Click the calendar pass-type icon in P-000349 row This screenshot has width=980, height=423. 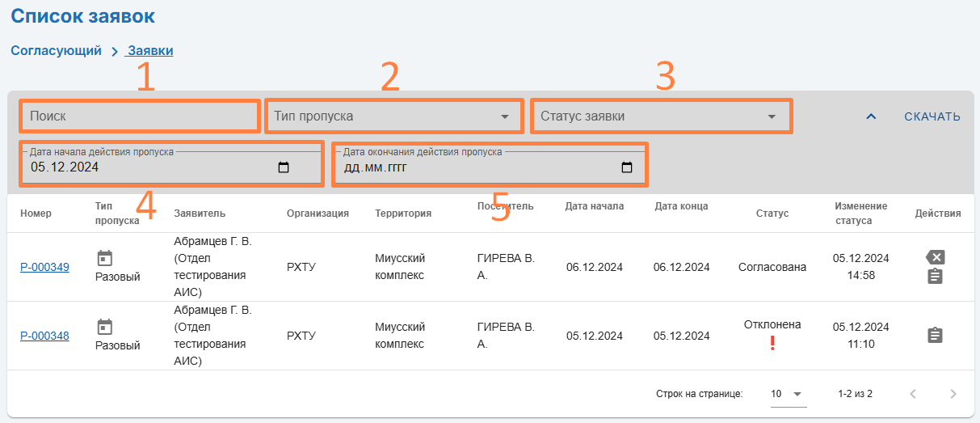(x=104, y=258)
